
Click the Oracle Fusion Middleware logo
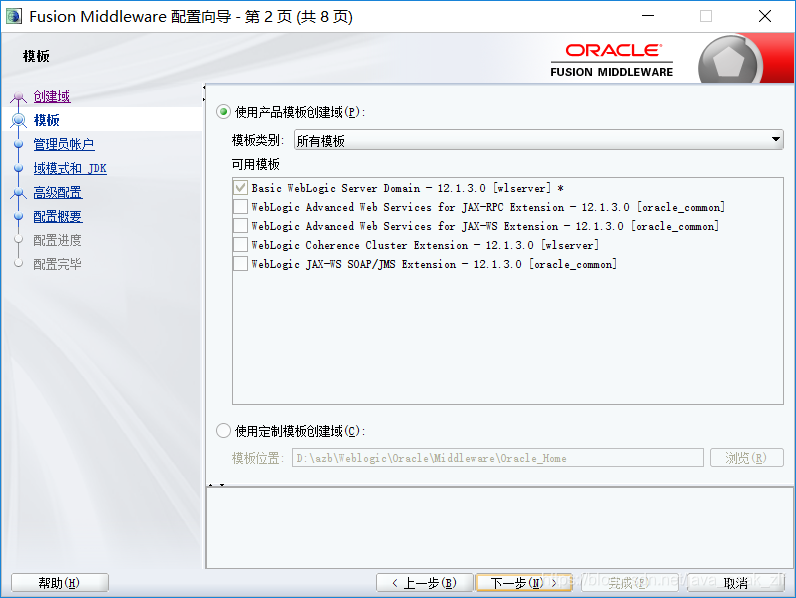(x=612, y=60)
